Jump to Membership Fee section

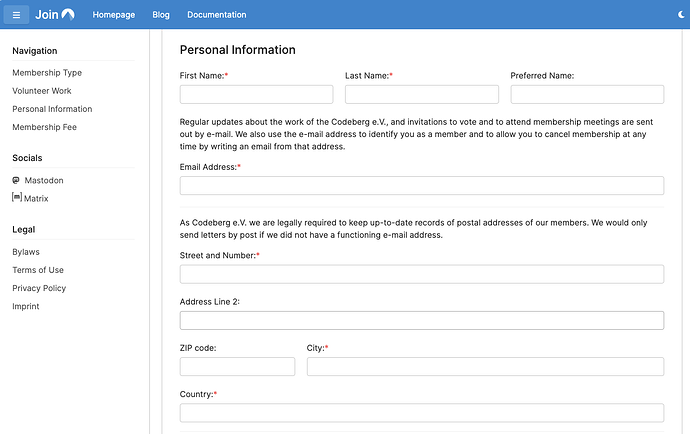point(44,127)
